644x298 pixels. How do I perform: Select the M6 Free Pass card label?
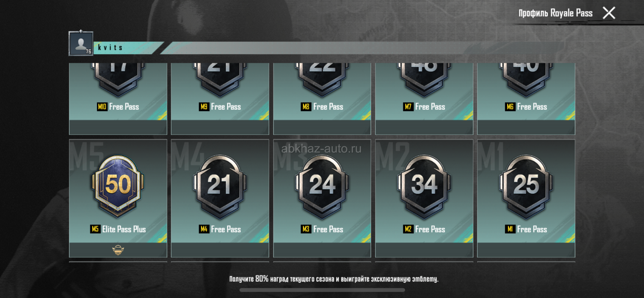coord(526,107)
